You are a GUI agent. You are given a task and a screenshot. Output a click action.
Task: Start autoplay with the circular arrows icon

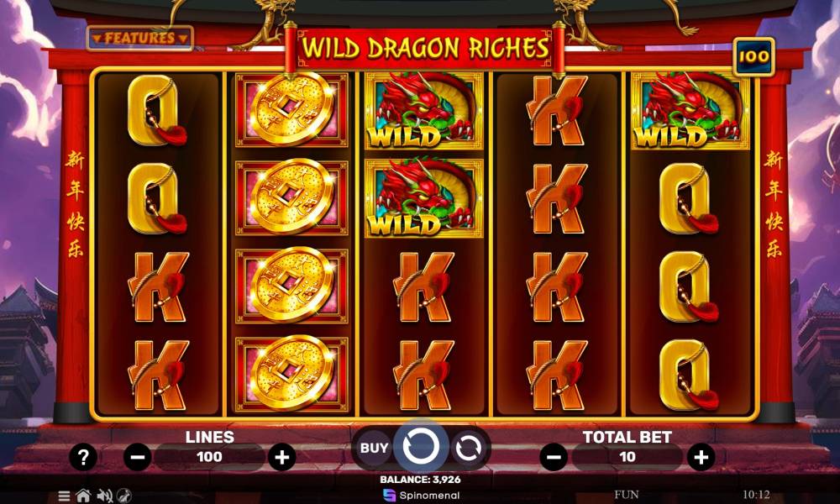[469, 448]
